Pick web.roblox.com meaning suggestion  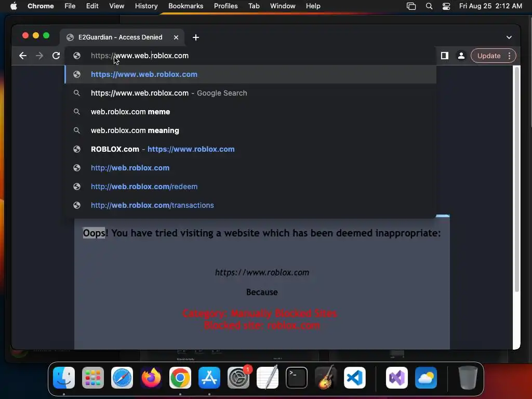(x=250, y=130)
